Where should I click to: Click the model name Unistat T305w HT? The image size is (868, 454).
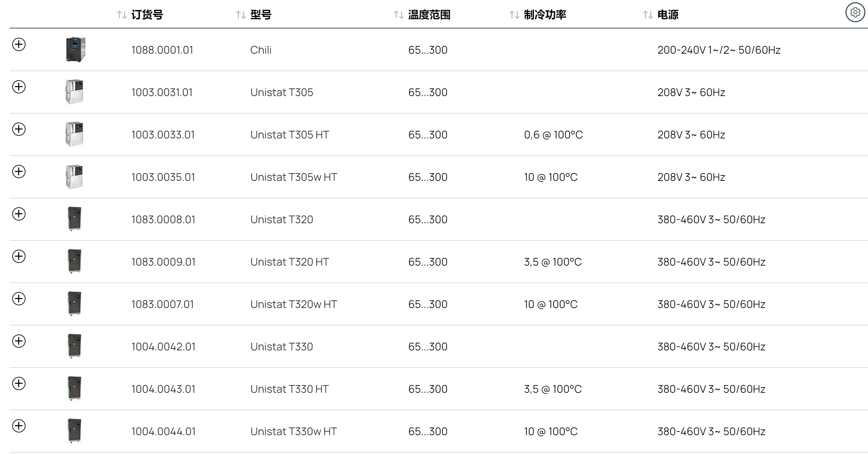(293, 177)
